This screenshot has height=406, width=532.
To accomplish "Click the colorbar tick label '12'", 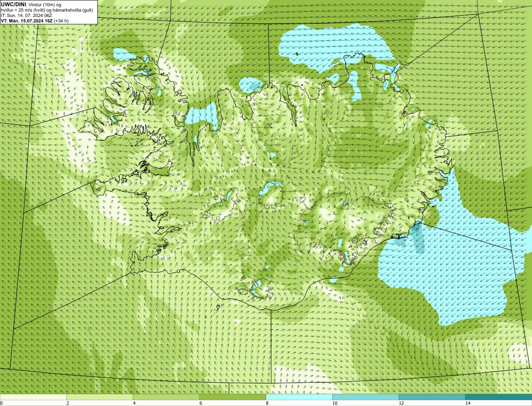I will [x=401, y=403].
